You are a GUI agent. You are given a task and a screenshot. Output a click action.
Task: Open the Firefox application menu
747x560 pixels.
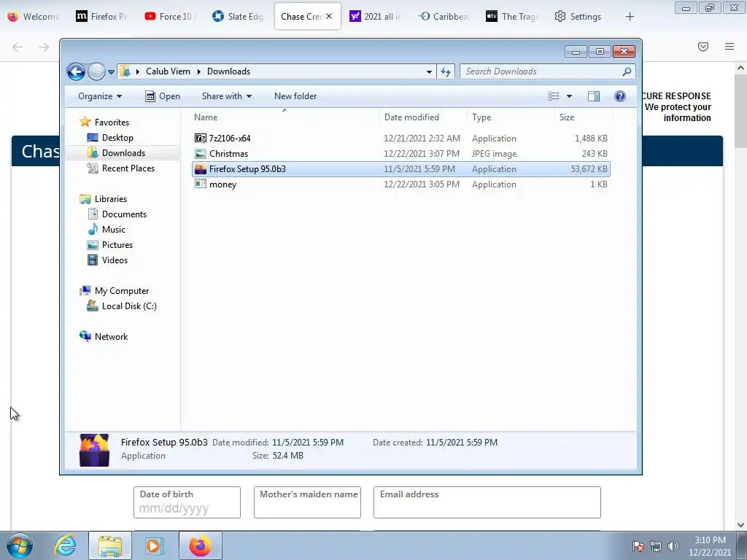(729, 47)
